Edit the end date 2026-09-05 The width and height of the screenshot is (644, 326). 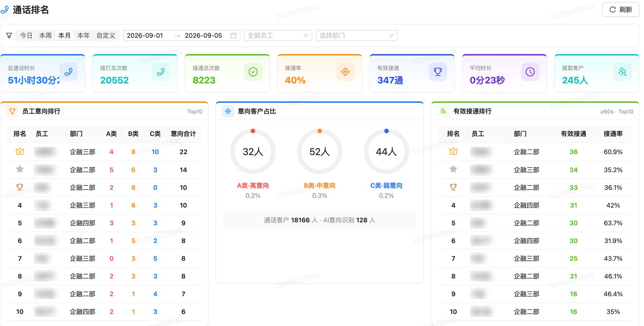203,35
